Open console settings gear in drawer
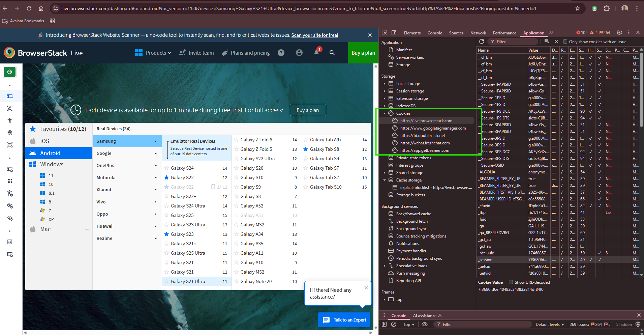The height and width of the screenshot is (335, 644). click(x=638, y=324)
